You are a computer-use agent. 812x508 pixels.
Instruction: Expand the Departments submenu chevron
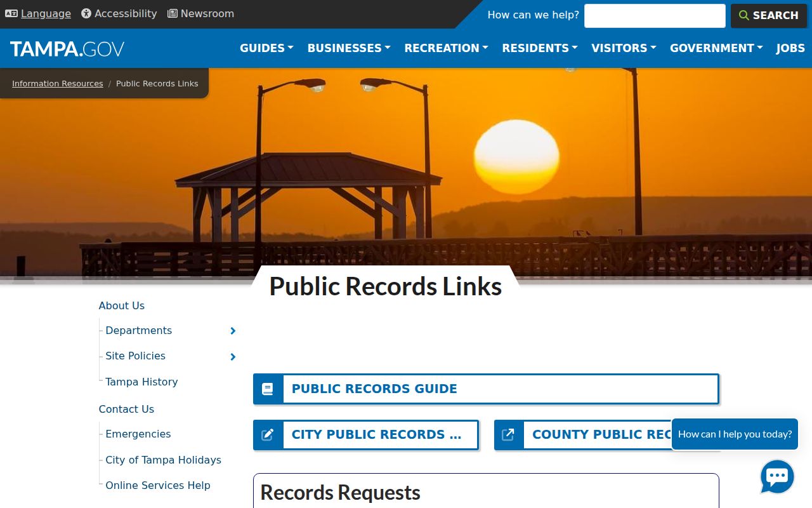233,331
